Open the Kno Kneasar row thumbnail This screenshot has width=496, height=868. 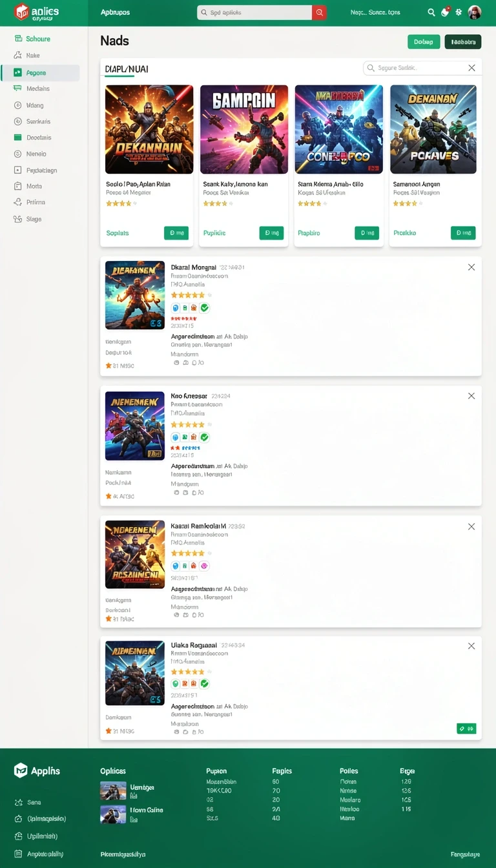click(135, 426)
